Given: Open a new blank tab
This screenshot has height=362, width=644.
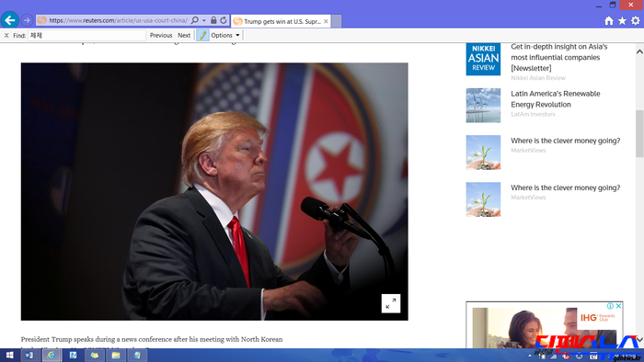Looking at the screenshot, I should (x=337, y=21).
